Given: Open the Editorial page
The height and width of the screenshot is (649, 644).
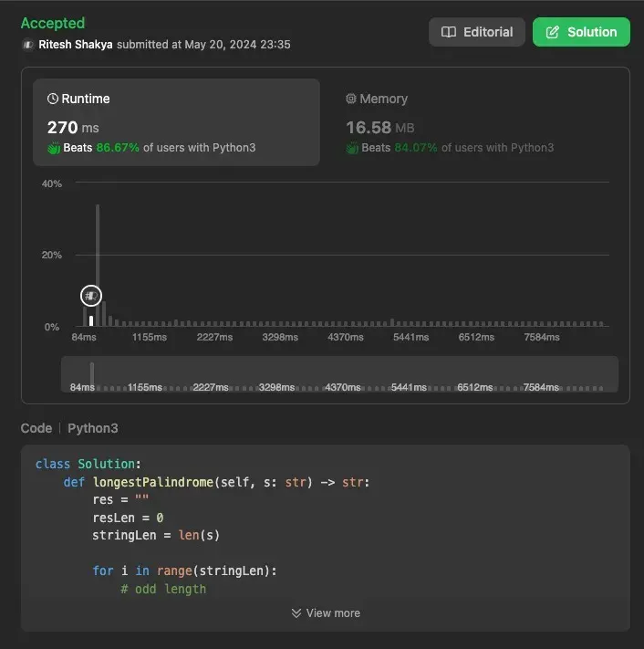Looking at the screenshot, I should click(x=477, y=32).
